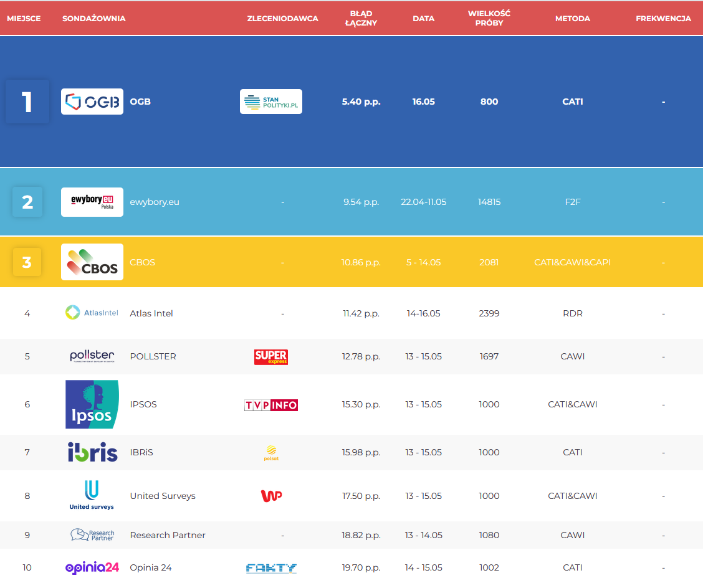Select the United Surveys name text
Screen dimensions: 703x588
[163, 496]
